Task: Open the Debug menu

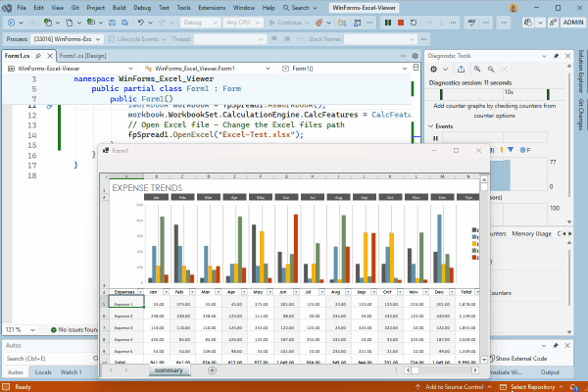Action: [x=142, y=8]
